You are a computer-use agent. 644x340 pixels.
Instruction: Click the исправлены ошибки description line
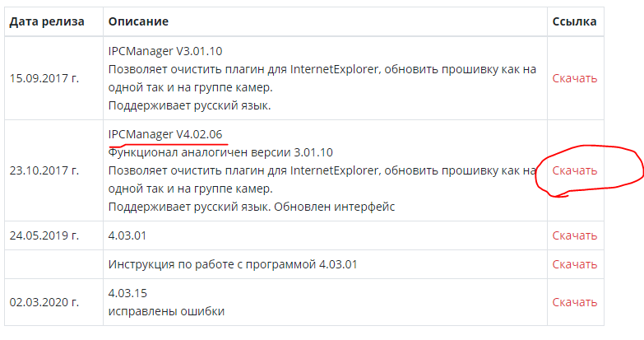coord(166,311)
